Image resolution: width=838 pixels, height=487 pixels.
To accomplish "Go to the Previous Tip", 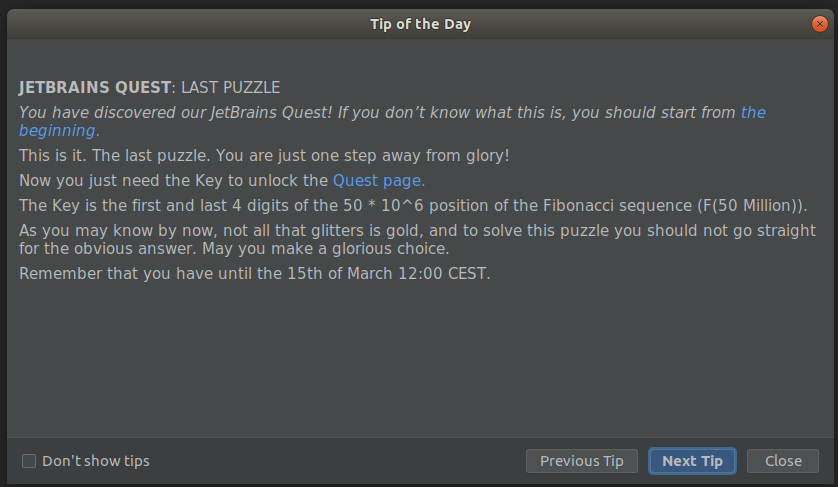I will [581, 461].
